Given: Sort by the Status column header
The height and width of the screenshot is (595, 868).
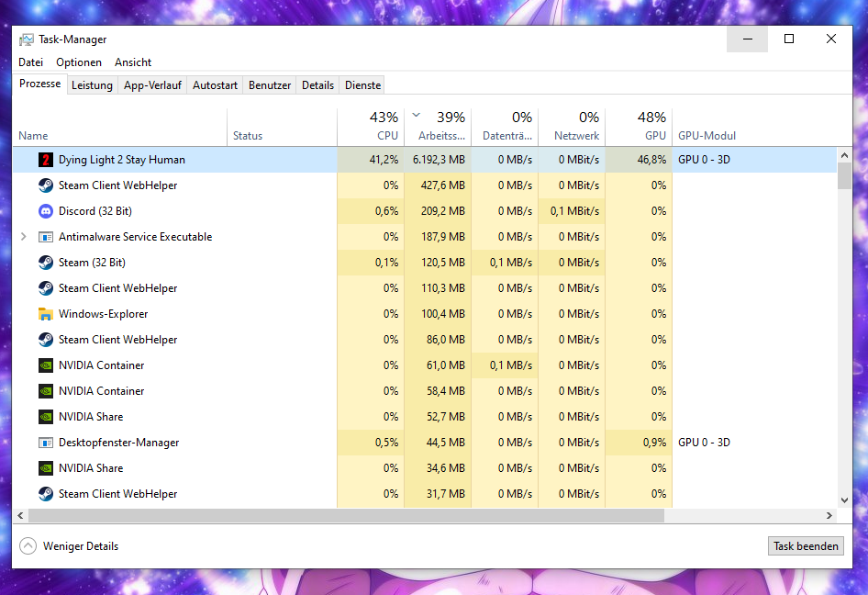Looking at the screenshot, I should pyautogui.click(x=282, y=128).
